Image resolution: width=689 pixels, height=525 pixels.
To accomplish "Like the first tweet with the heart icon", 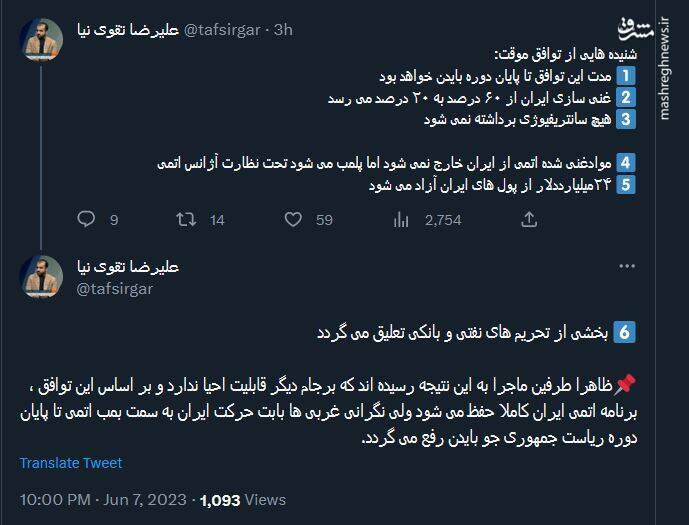I will tap(295, 220).
